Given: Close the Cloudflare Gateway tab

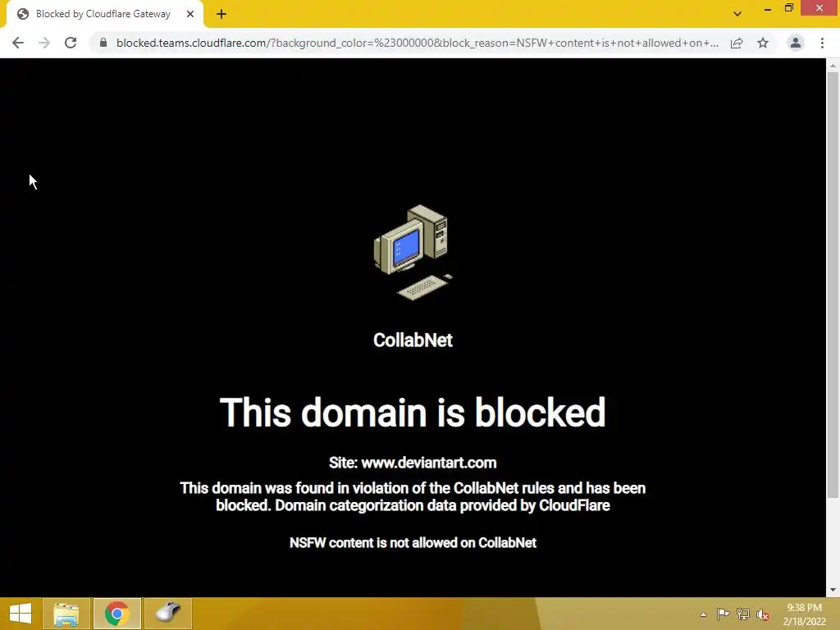Looking at the screenshot, I should click(190, 14).
